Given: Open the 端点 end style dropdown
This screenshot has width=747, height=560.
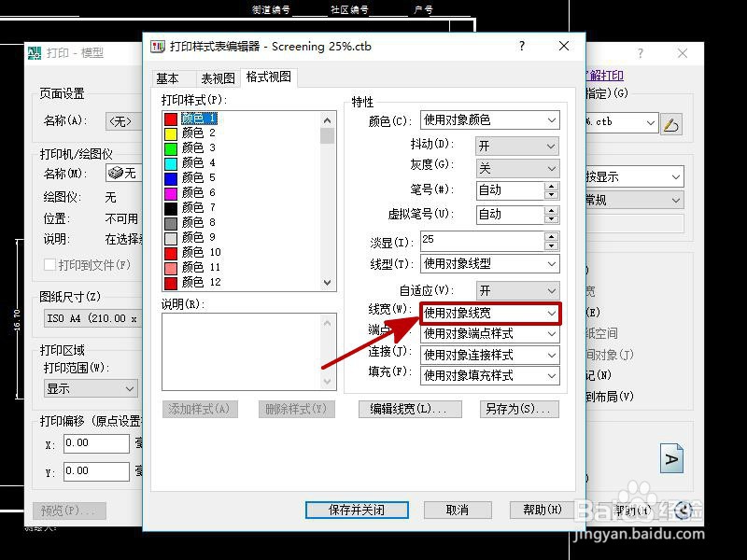Looking at the screenshot, I should [489, 334].
